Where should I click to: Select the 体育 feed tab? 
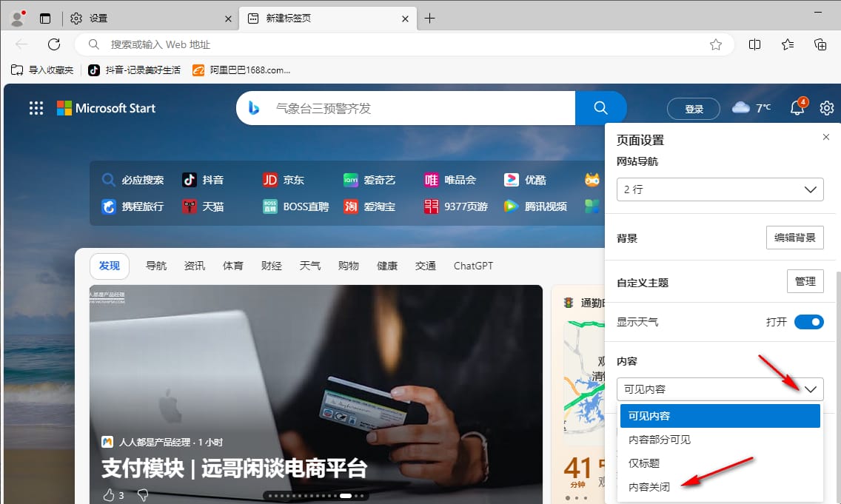[232, 266]
